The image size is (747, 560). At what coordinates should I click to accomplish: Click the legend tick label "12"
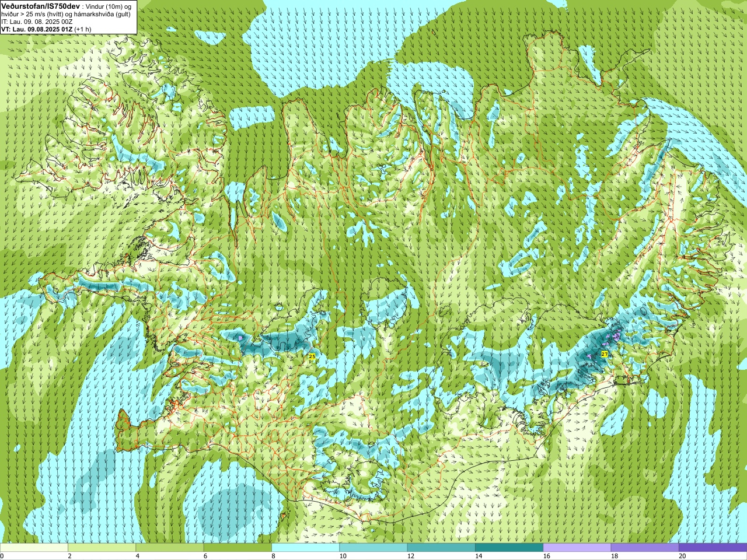(x=410, y=556)
